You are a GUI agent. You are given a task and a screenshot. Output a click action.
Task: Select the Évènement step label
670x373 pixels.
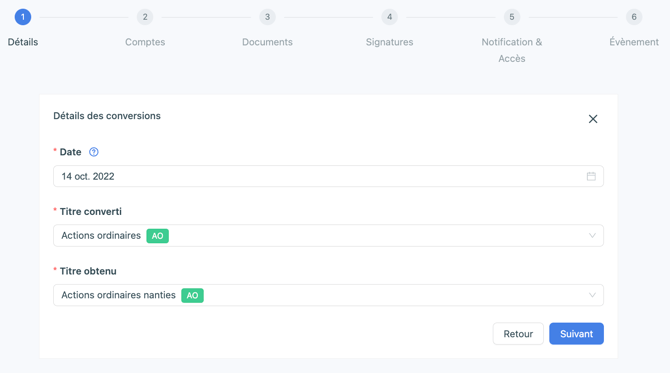pyautogui.click(x=634, y=42)
